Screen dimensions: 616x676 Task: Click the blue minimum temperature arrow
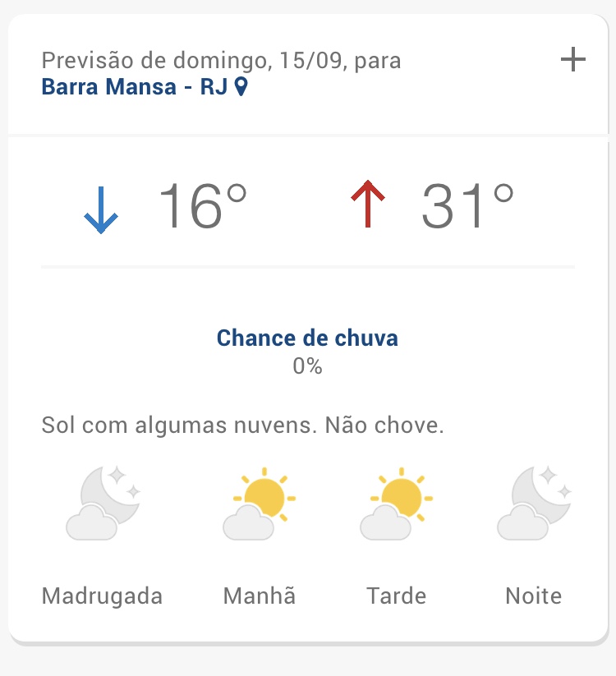tap(101, 209)
